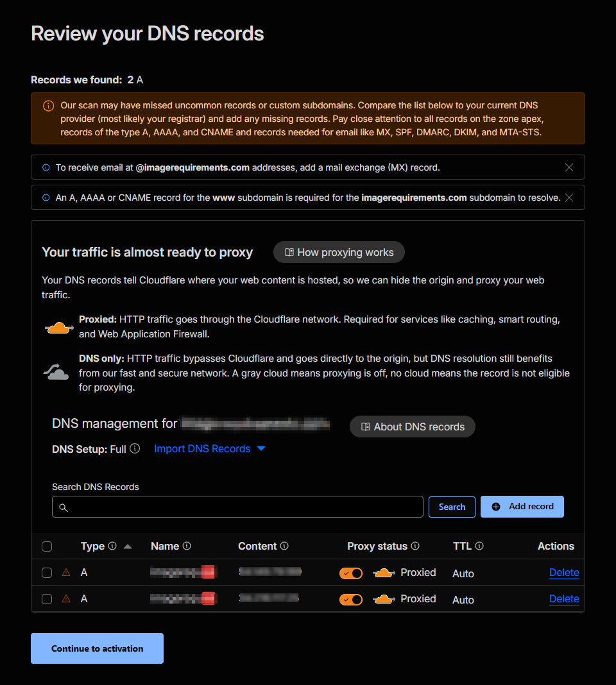The width and height of the screenshot is (616, 685).
Task: Click the info icon next to DNS Setup: Full
Action: click(135, 449)
